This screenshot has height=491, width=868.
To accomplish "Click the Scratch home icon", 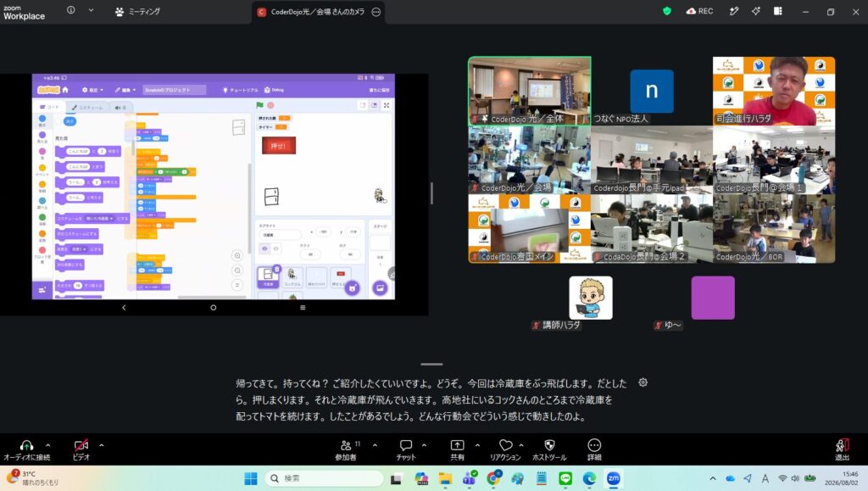I will point(65,90).
